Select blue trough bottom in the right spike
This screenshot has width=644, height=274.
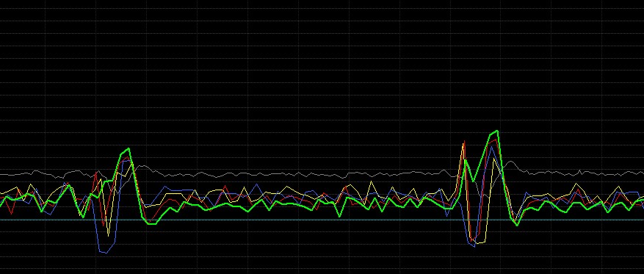tap(474, 245)
